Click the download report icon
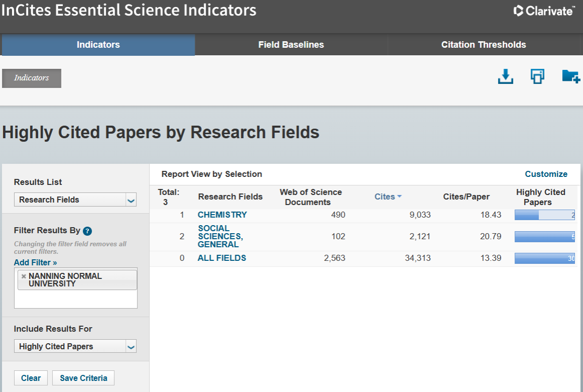Image resolution: width=583 pixels, height=392 pixels. point(505,76)
